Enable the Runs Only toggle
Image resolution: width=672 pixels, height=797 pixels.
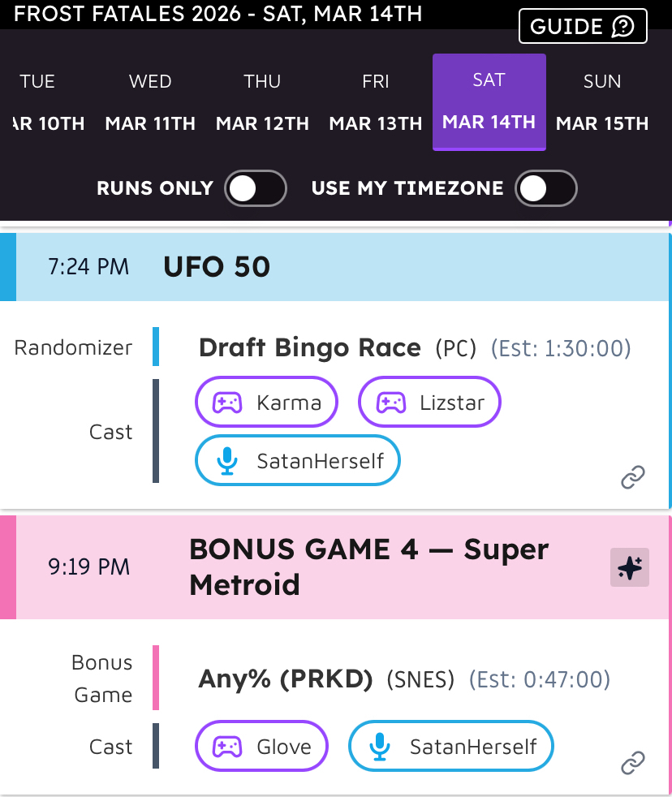tap(256, 188)
